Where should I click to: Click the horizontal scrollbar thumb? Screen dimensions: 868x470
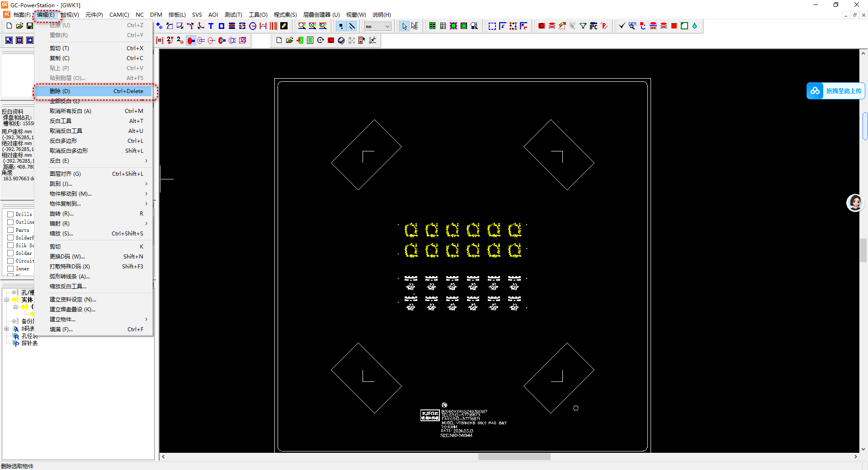click(x=514, y=456)
